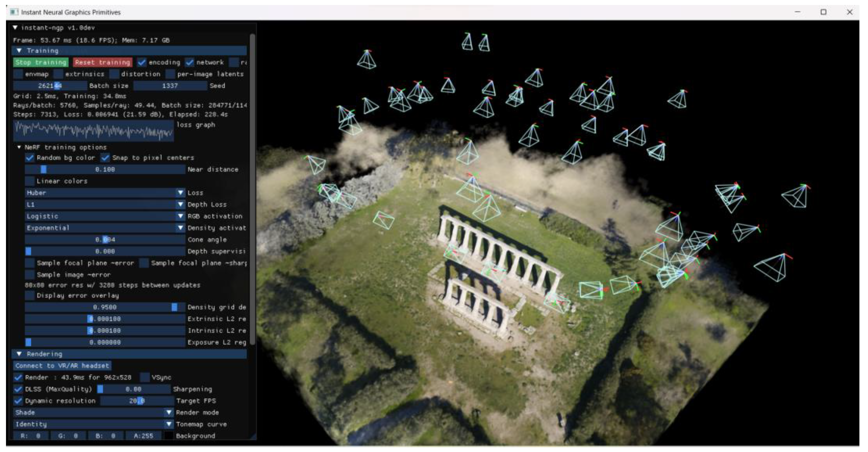Collapse the instant-ngp v1.0dev window triangle
Viewport: 868px width, 452px height.
[x=15, y=28]
